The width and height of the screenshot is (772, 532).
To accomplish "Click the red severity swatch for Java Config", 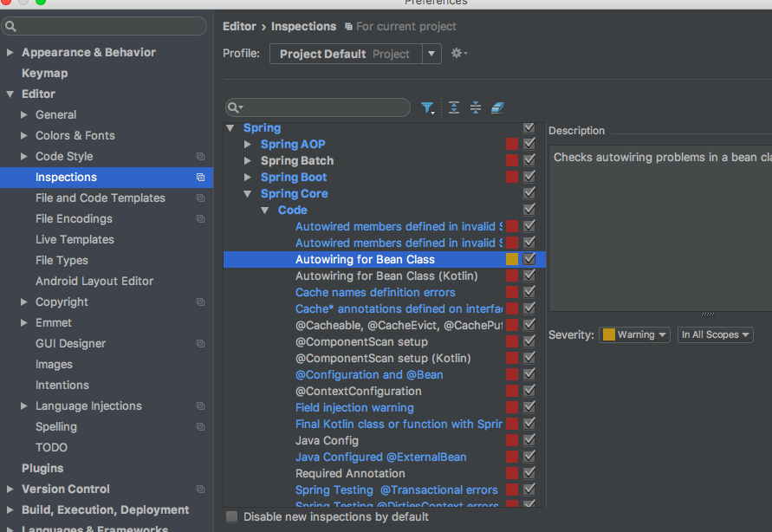I will (x=512, y=440).
